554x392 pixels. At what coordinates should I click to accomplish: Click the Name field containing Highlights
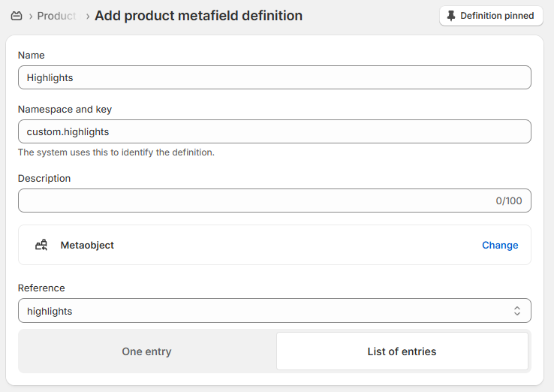tap(274, 77)
